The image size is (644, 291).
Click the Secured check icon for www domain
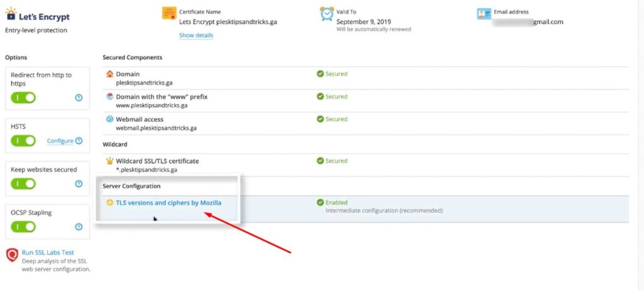pos(320,96)
